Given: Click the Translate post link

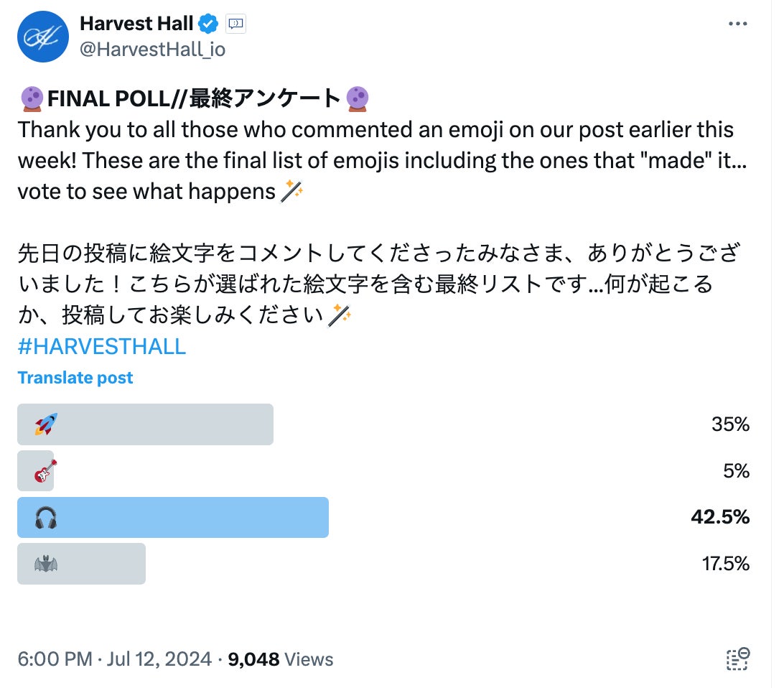Looking at the screenshot, I should (x=75, y=378).
